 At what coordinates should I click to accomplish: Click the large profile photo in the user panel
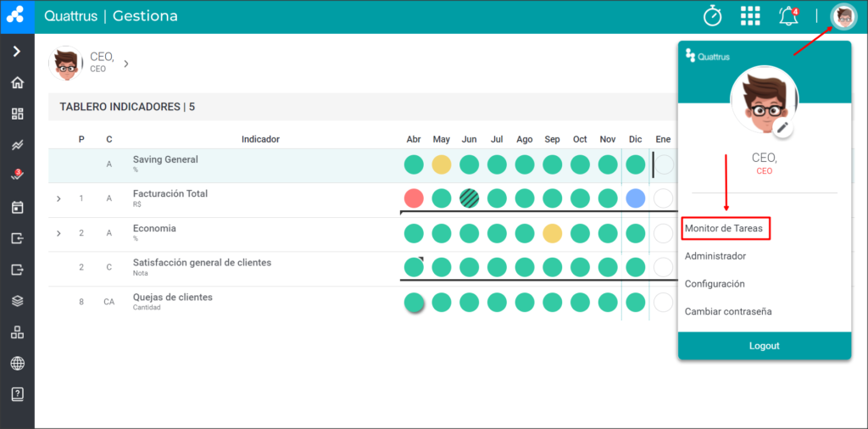(x=765, y=100)
